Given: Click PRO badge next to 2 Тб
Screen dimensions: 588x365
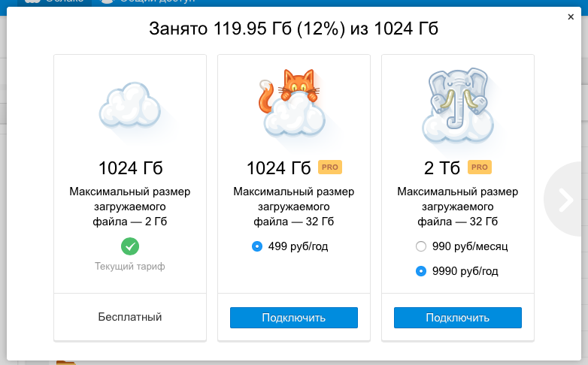Looking at the screenshot, I should click(479, 167).
